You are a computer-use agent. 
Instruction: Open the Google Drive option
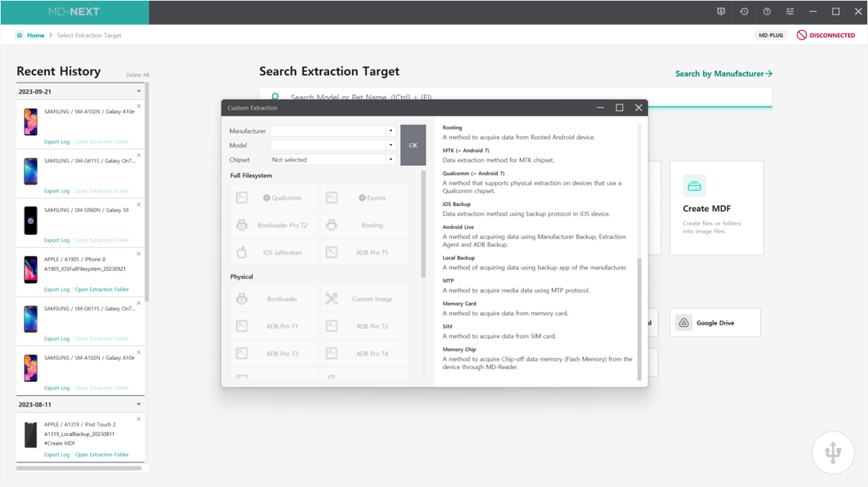pyautogui.click(x=715, y=323)
